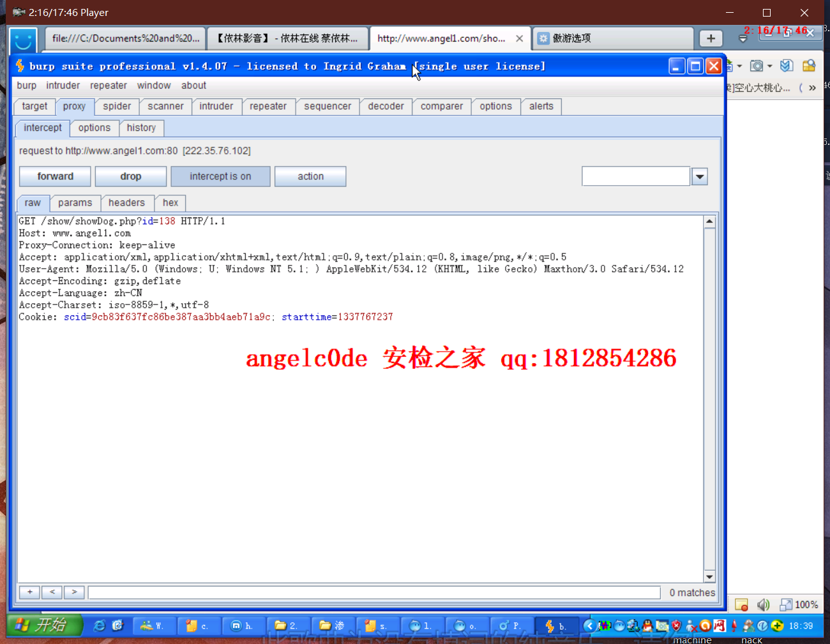Open the scanner tab

pos(165,107)
